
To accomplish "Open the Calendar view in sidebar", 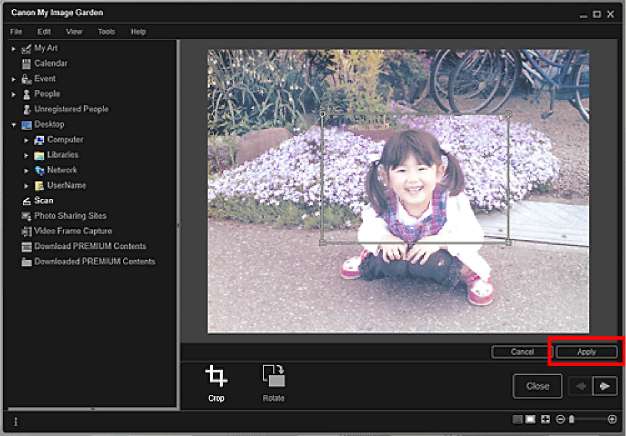I will 50,63.
